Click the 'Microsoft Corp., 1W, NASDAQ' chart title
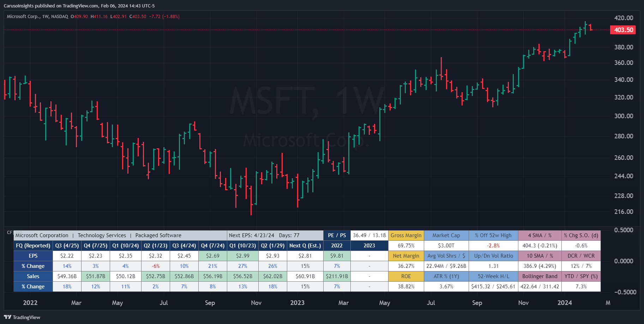Viewport: 644px width, 324px height. tap(37, 17)
